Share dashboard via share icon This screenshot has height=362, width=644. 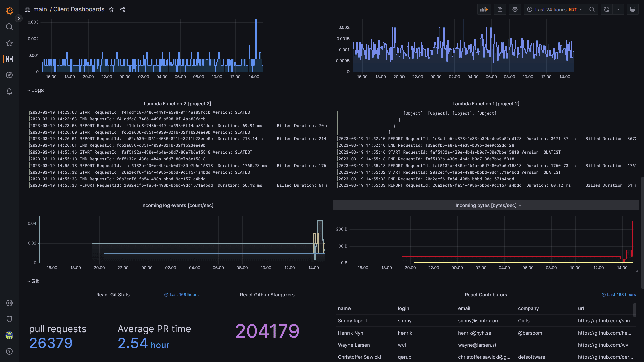pyautogui.click(x=123, y=9)
